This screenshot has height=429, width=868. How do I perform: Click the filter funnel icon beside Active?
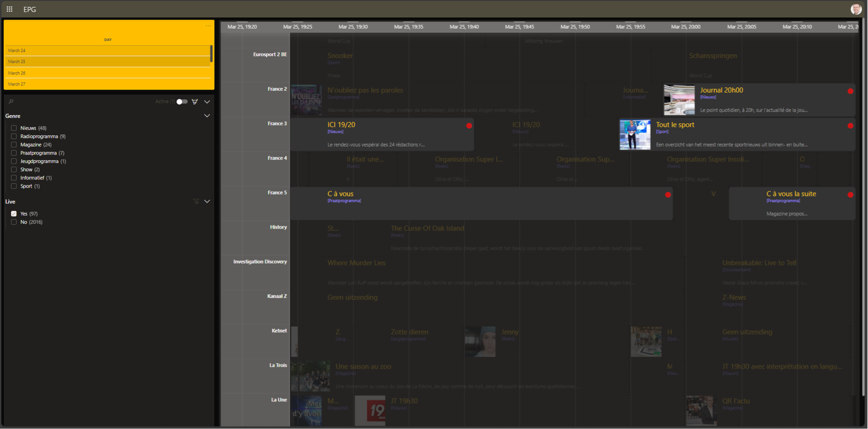click(x=195, y=102)
